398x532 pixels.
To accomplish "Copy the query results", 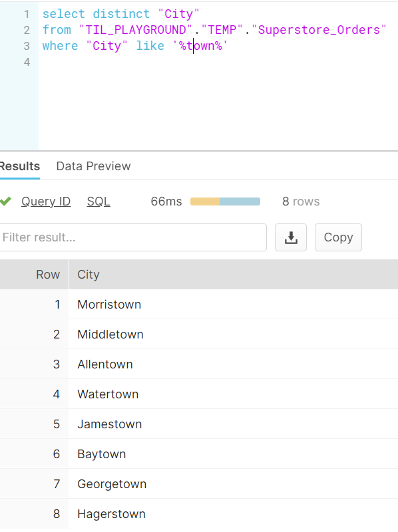I will (x=338, y=237).
